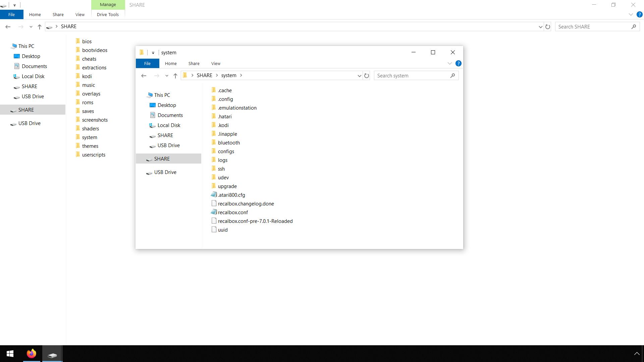This screenshot has height=362, width=644.
Task: Click chevron after SHARE in system breadcrumb
Action: (217, 75)
